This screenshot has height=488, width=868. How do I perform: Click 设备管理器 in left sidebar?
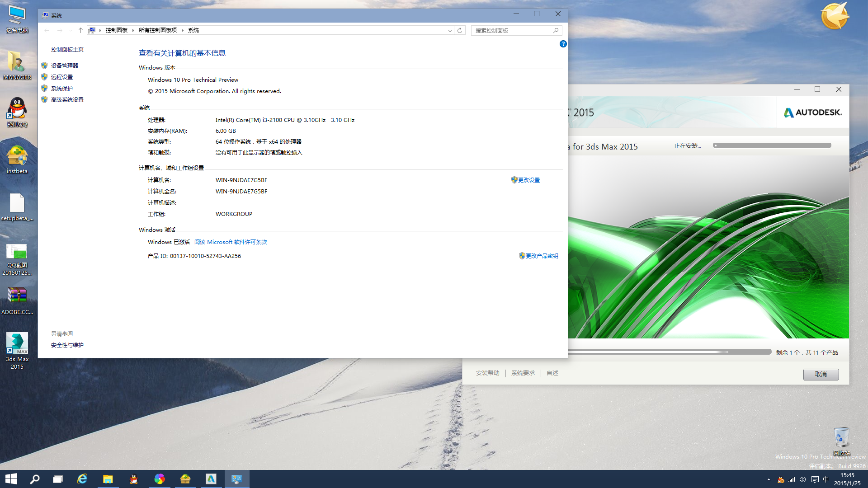pos(64,66)
